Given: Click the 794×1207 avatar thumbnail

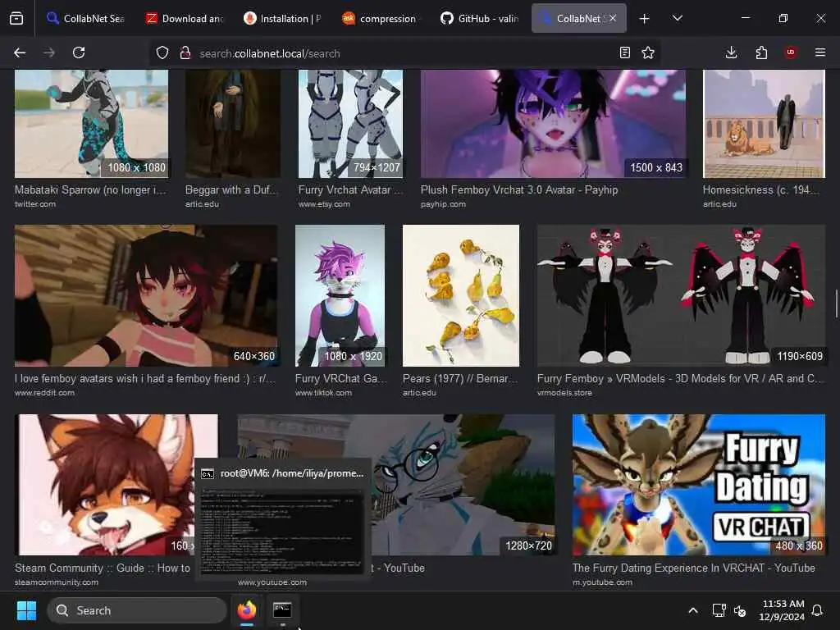Looking at the screenshot, I should point(351,123).
